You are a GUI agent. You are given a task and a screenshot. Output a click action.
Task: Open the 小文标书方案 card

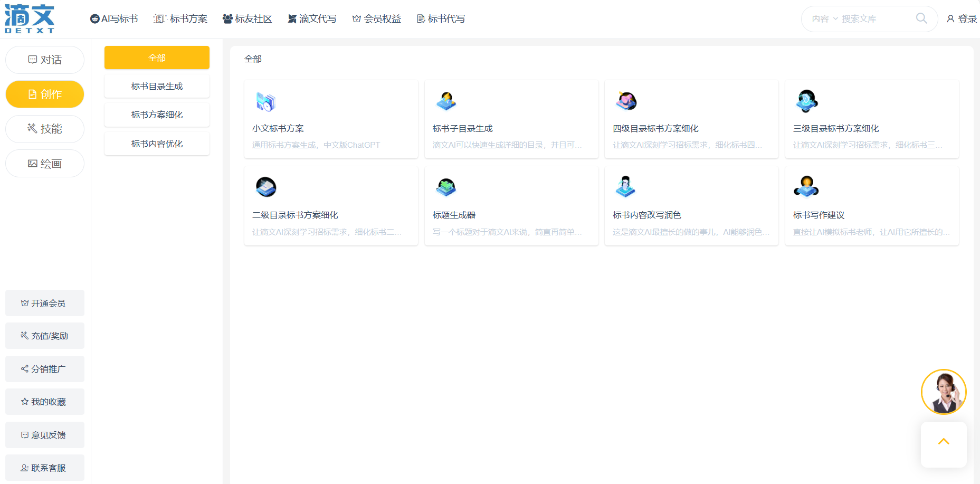[x=331, y=119]
